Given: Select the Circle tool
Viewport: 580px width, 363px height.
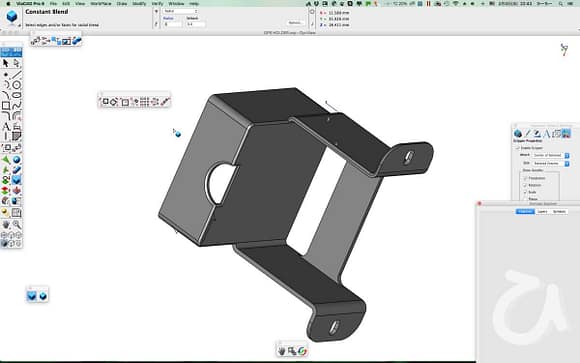Looking at the screenshot, I should click(x=17, y=85).
